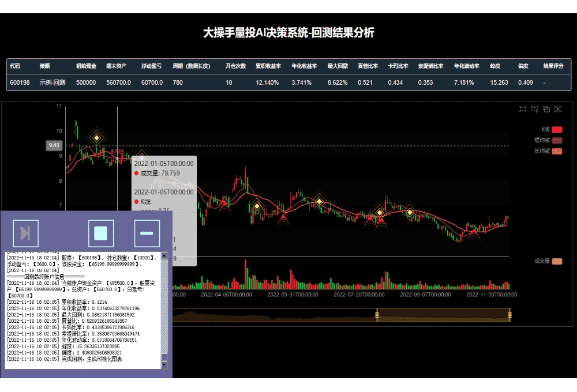
Task: Click the 累积收益率 column header
Action: click(x=268, y=66)
